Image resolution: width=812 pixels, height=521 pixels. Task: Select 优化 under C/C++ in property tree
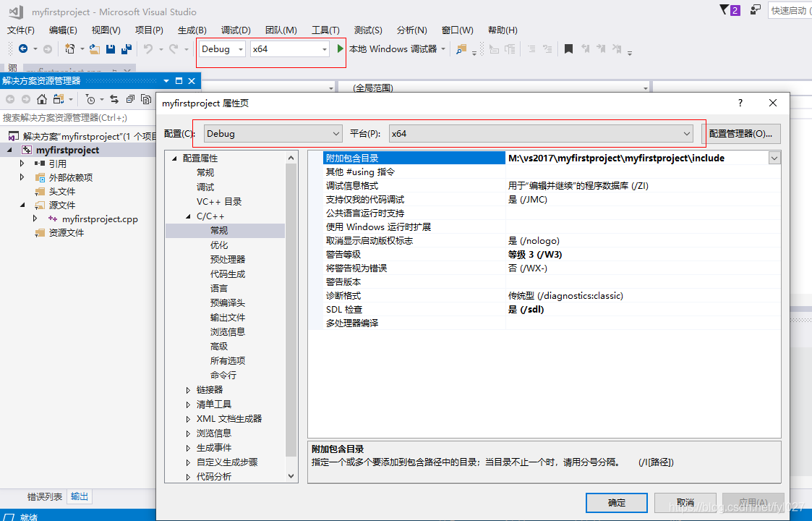point(219,245)
